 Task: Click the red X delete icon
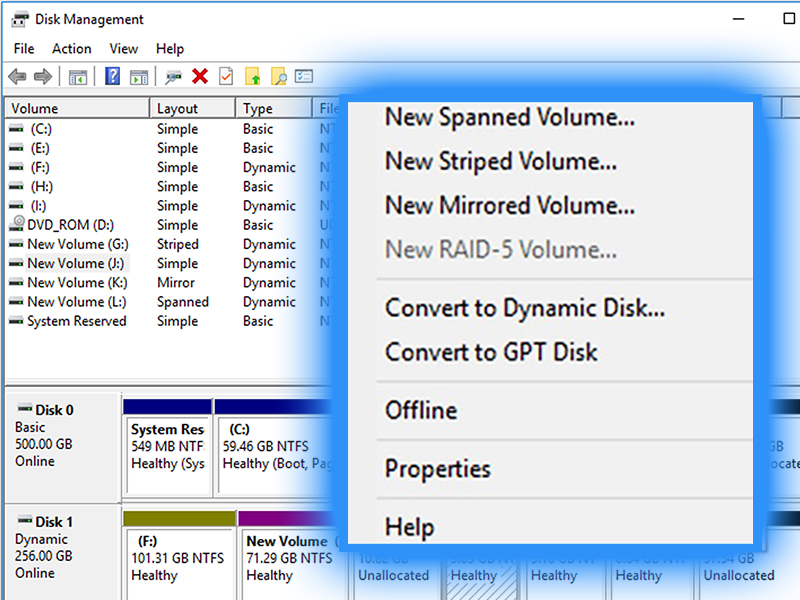(200, 77)
